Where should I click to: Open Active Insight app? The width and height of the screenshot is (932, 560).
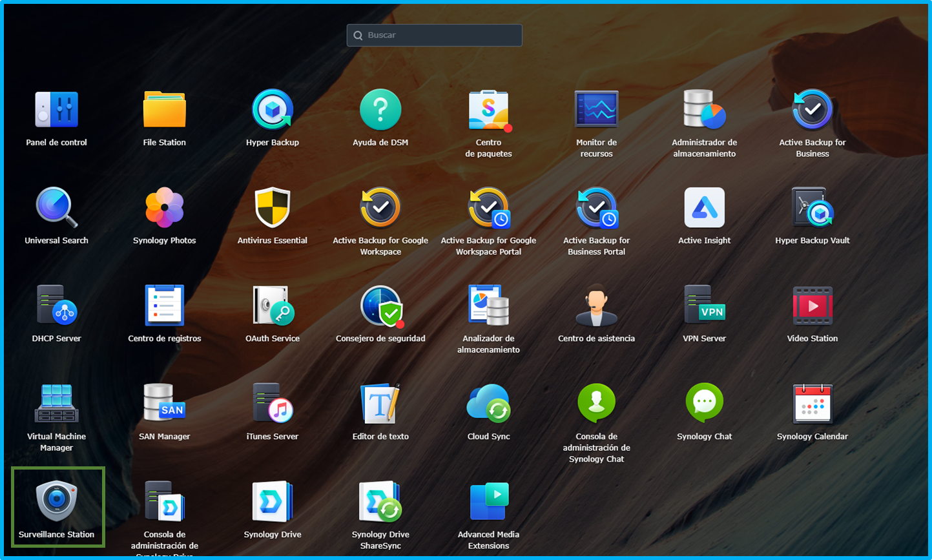point(705,207)
